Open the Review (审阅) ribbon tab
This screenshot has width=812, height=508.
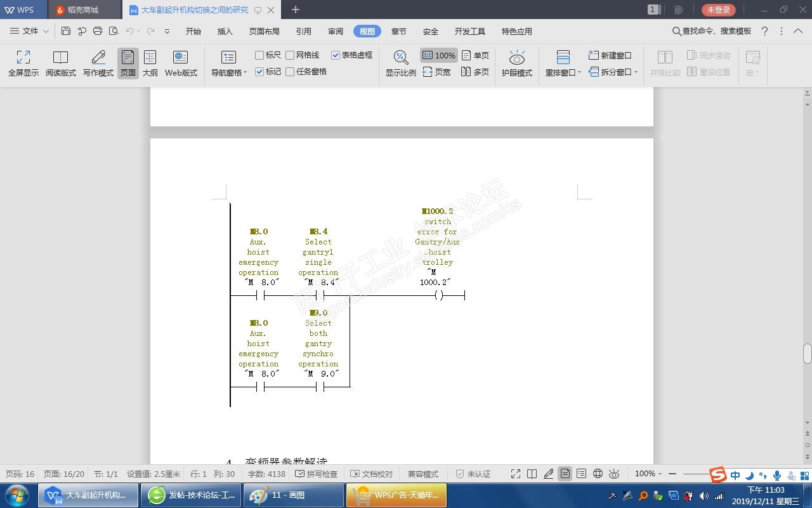(336, 31)
